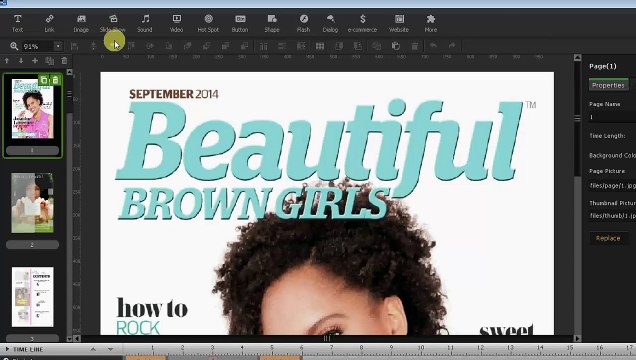Duplicate page using page list toolbar
This screenshot has height=360, width=636.
(x=49, y=61)
